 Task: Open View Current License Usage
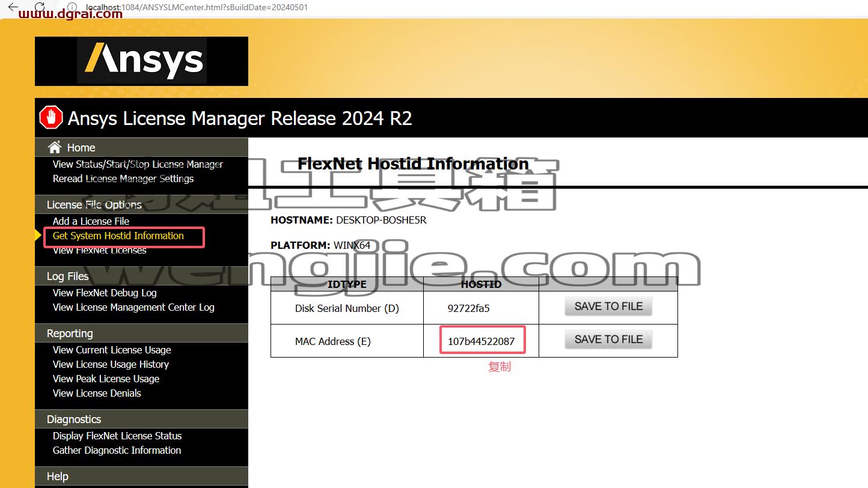coord(112,350)
